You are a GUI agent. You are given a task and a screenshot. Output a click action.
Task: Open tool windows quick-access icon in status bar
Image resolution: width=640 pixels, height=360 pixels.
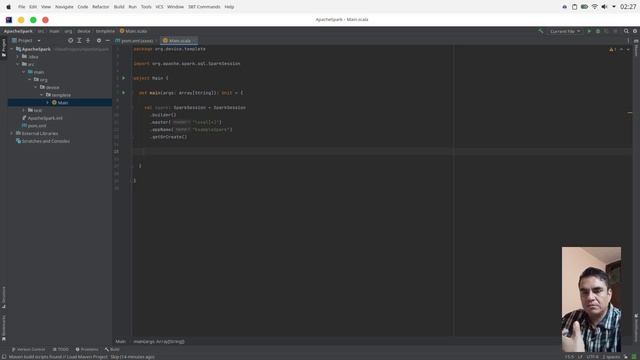coord(4,357)
